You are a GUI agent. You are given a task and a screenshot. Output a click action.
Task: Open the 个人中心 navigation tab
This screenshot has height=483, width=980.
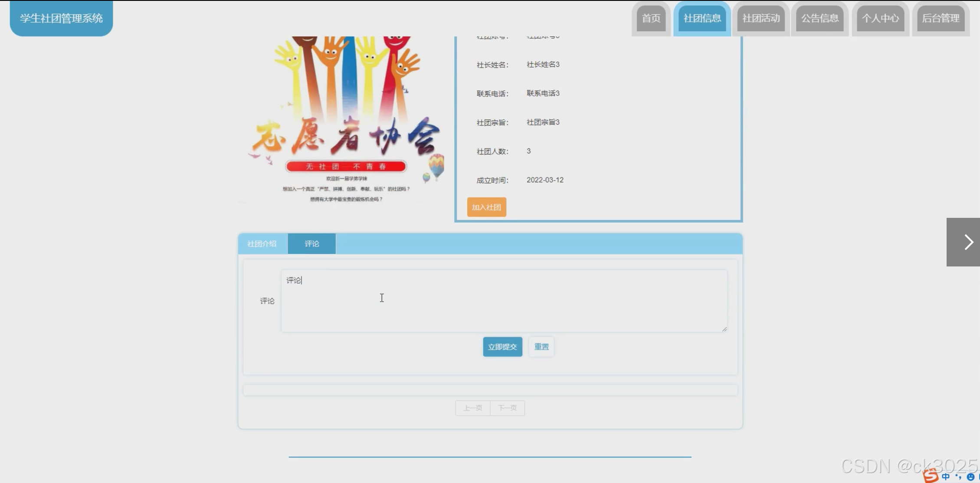pos(880,18)
